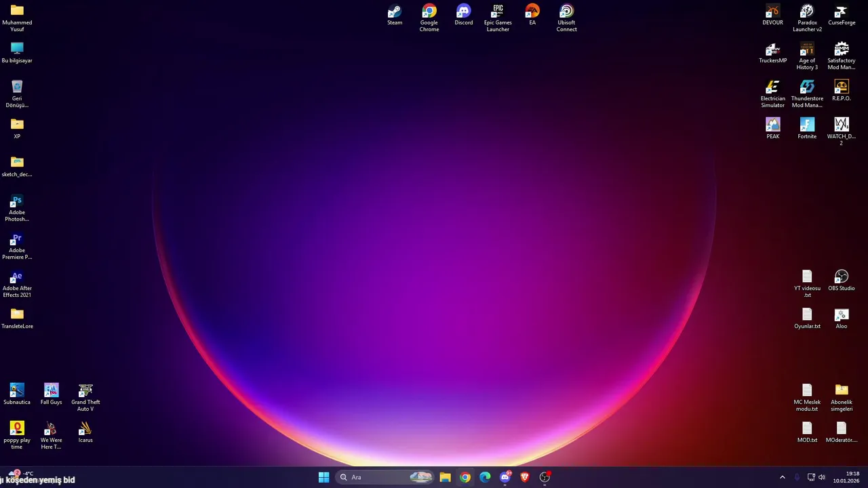Select Abonelik simgeleri folder
This screenshot has height=488, width=868.
842,398
